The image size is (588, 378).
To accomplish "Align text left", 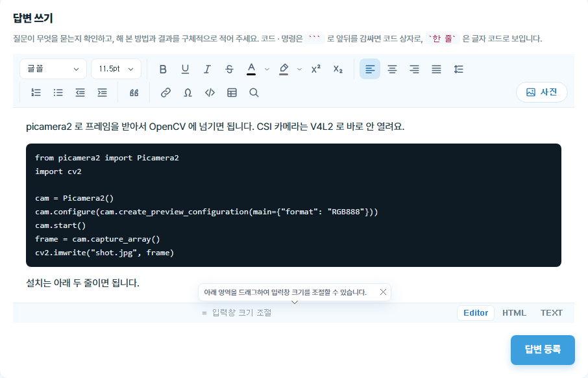I will (370, 69).
